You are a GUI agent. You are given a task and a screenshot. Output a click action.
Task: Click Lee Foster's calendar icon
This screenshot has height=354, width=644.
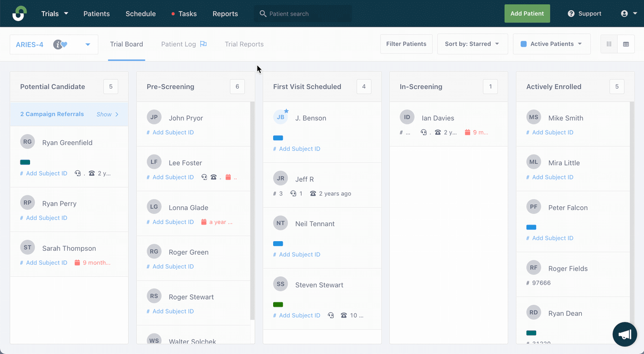coord(228,177)
